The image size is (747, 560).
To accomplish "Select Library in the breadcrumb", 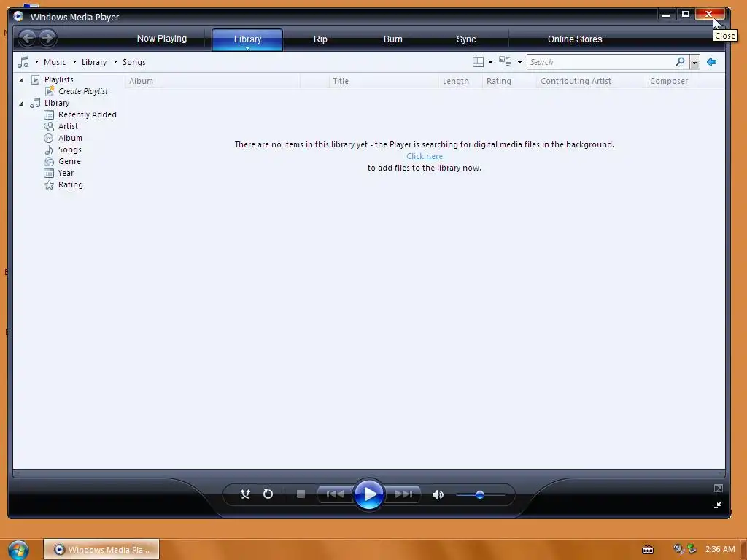I will pos(94,62).
